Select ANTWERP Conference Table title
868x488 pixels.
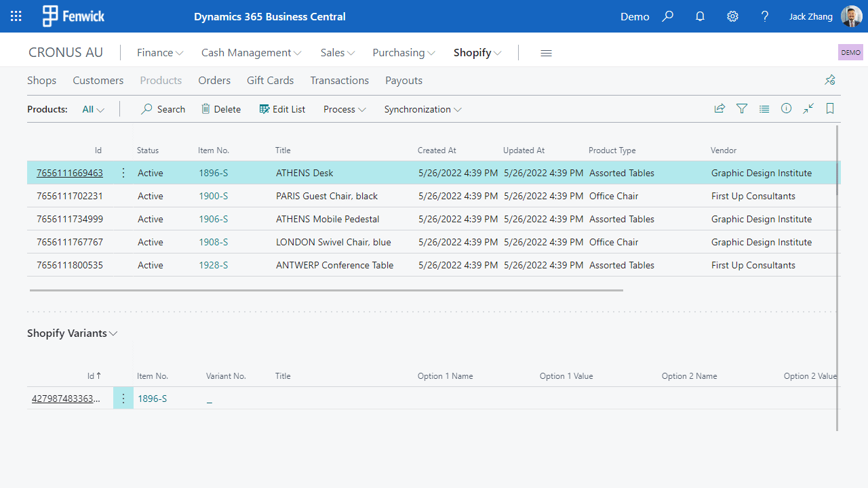335,265
